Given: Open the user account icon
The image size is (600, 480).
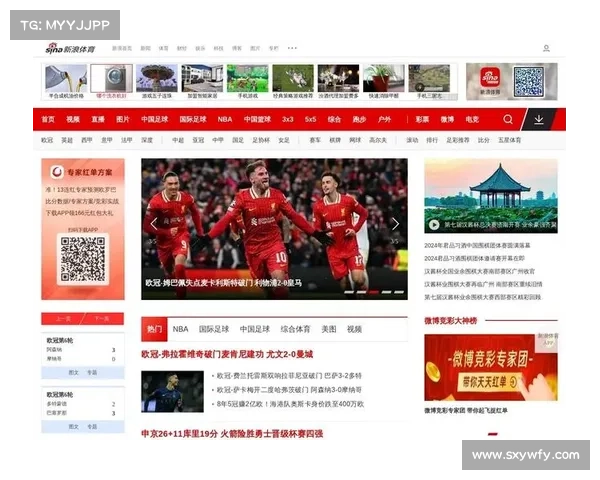Looking at the screenshot, I should 546,48.
